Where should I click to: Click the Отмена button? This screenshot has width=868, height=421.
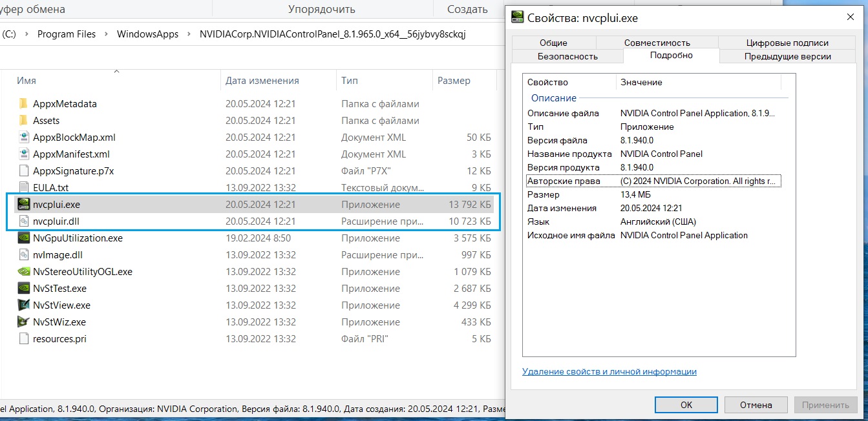756,405
